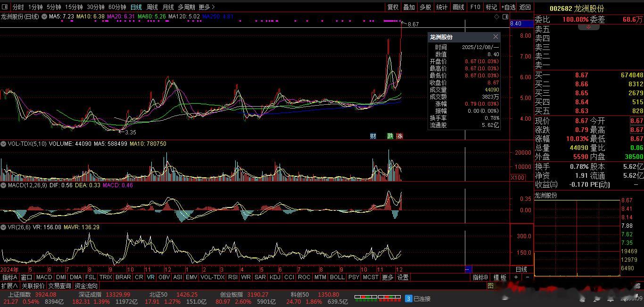Image resolution: width=644 pixels, height=307 pixels.
Task: Click the 返回 back button
Action: [525, 7]
